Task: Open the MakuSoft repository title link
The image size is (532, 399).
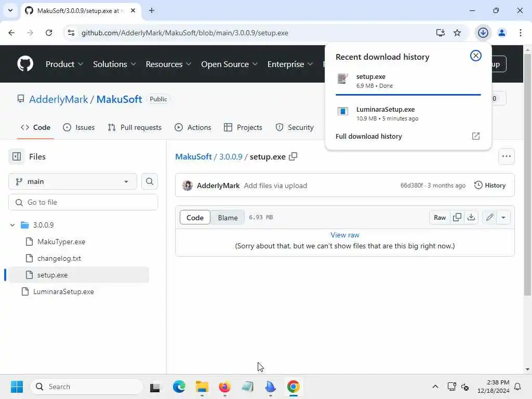Action: coord(119,99)
